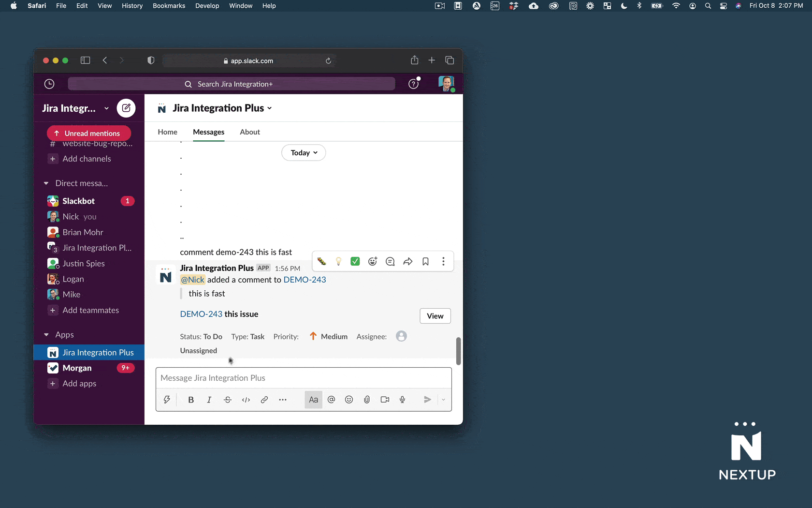Screen dimensions: 812x508
Task: Collapse the Apps section
Action: pos(46,335)
